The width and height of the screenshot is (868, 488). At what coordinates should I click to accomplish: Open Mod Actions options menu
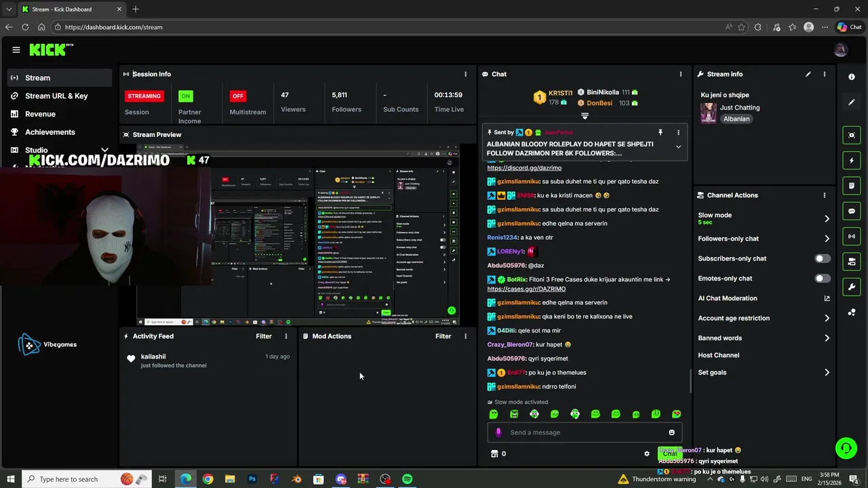click(x=465, y=336)
